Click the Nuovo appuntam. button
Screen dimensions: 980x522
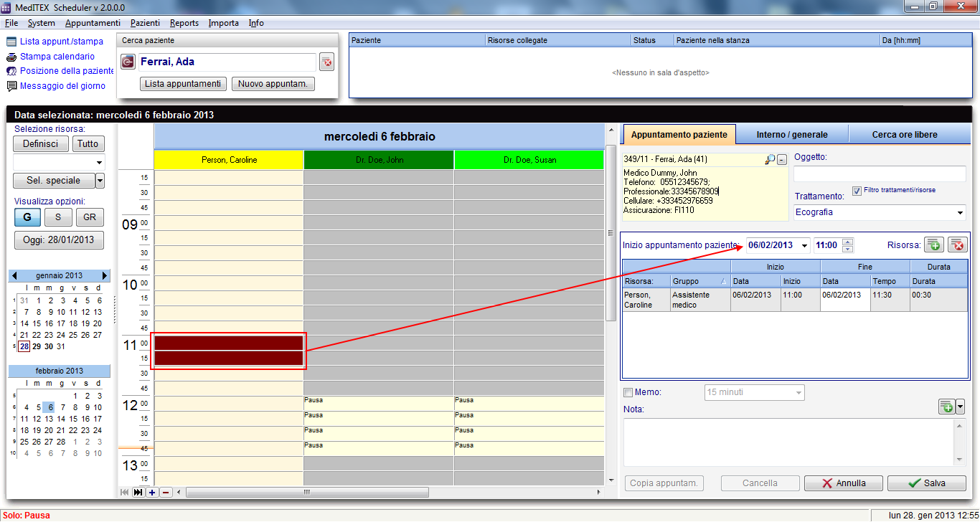pyautogui.click(x=273, y=84)
